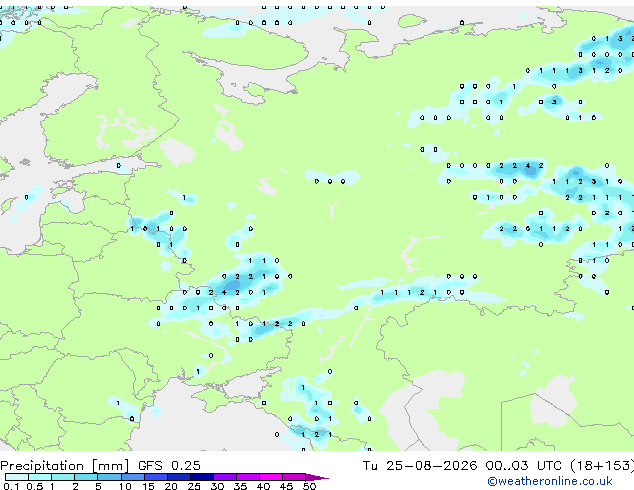Click the date text 'Tu 25-08-2026'
The width and height of the screenshot is (634, 490).
(420, 466)
